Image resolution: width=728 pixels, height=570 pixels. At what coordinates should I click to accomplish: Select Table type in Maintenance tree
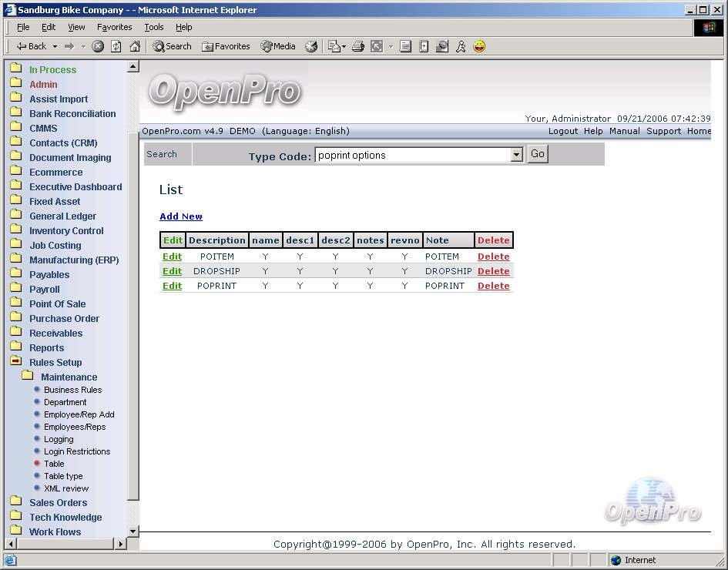click(x=63, y=476)
